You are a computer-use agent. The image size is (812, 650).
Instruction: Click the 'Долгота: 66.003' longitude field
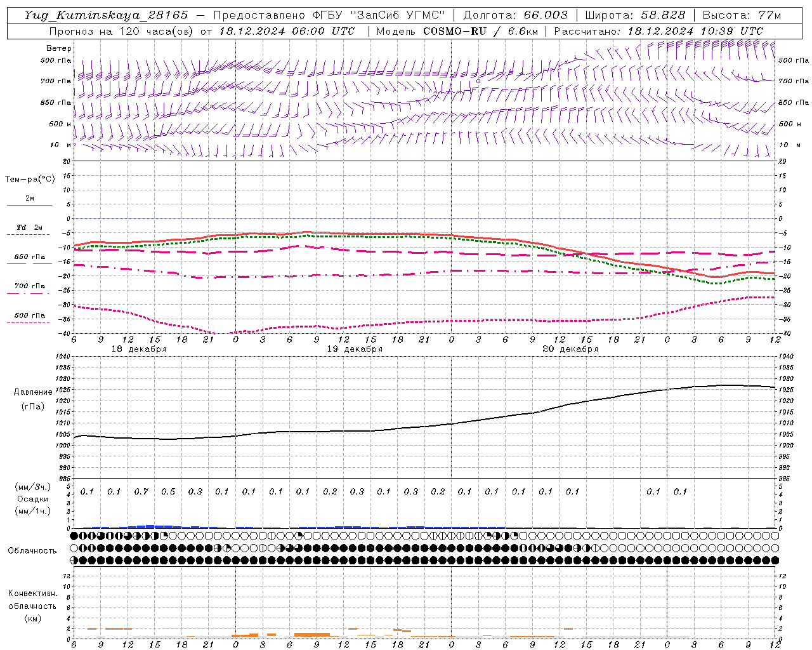(x=516, y=15)
